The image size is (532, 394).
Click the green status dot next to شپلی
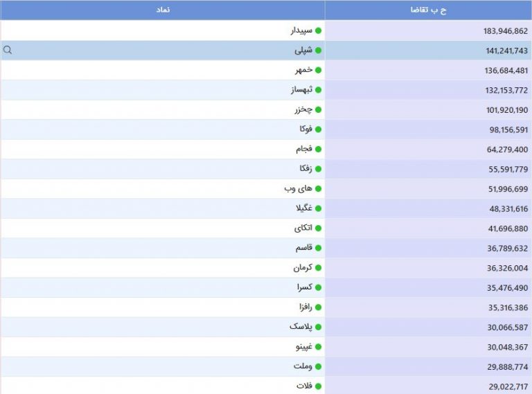pos(318,50)
